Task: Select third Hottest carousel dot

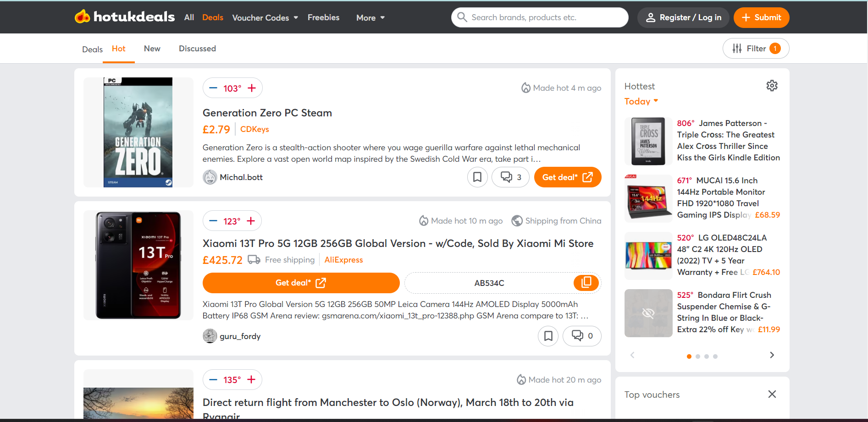Action: 707,356
